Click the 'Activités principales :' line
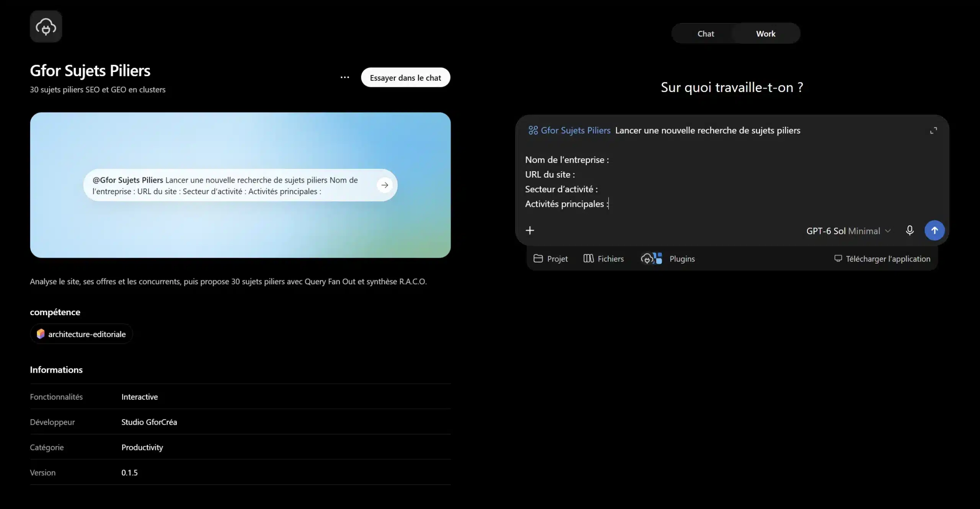Screen dimensions: 980x509 [567, 204]
